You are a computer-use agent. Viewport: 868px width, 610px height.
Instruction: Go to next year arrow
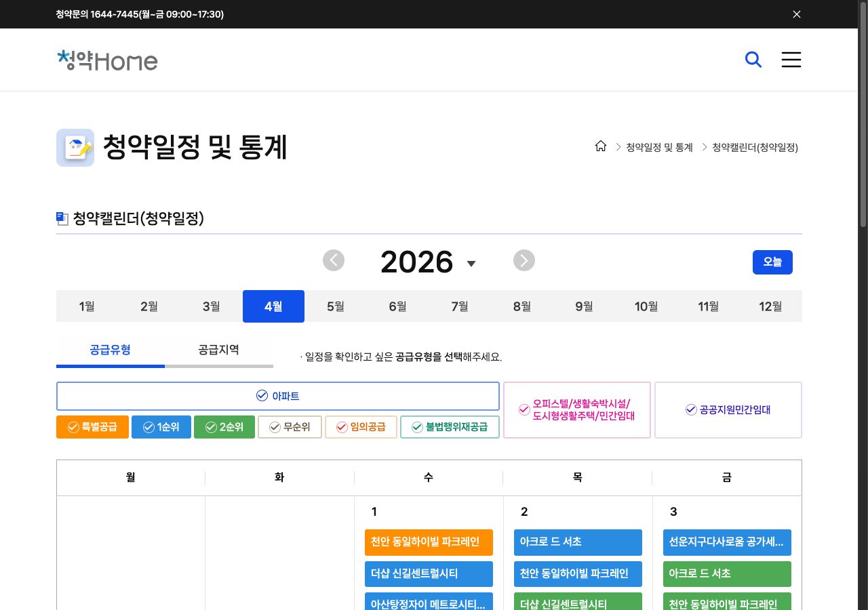524,261
